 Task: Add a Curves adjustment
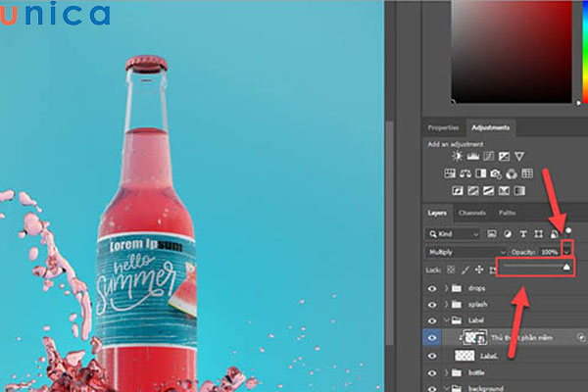(488, 157)
